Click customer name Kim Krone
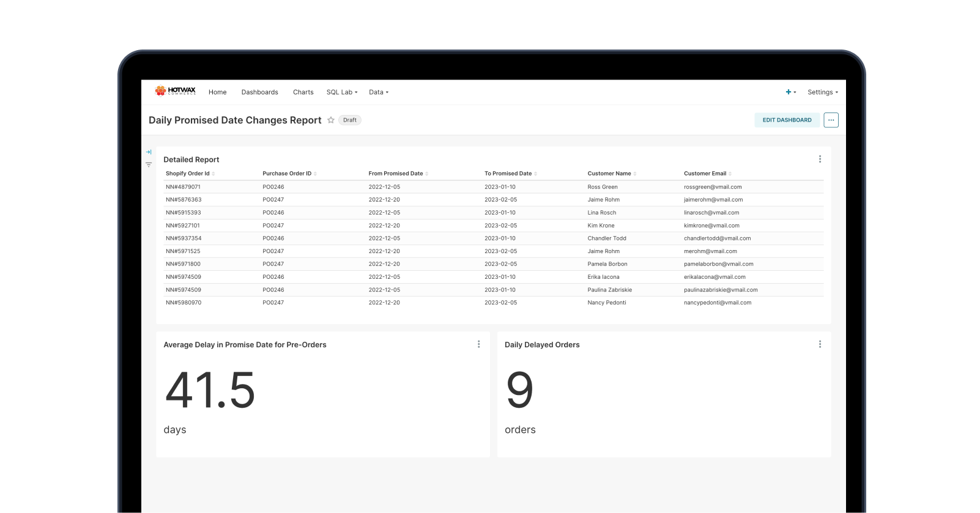The image size is (980, 513). [601, 226]
